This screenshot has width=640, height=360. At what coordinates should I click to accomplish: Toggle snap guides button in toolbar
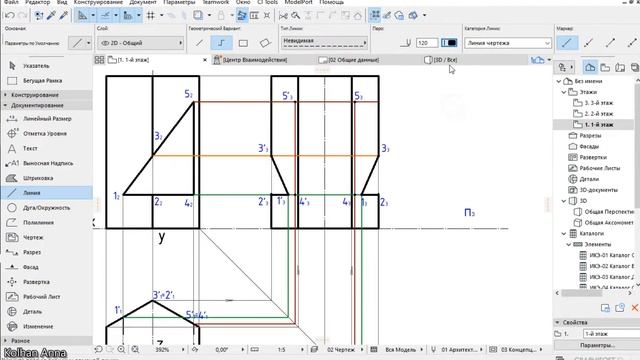click(105, 16)
